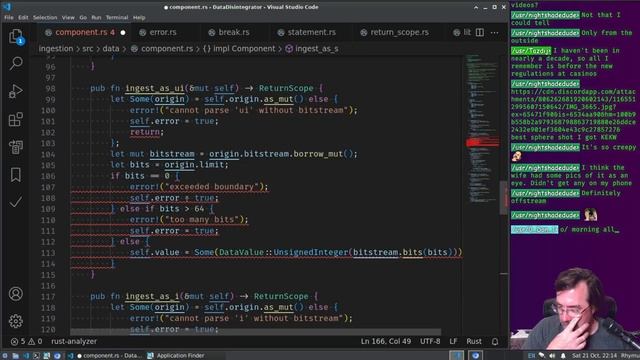Image resolution: width=640 pixels, height=360 pixels.
Task: Switch to the break.rs tab
Action: pyautogui.click(x=229, y=32)
